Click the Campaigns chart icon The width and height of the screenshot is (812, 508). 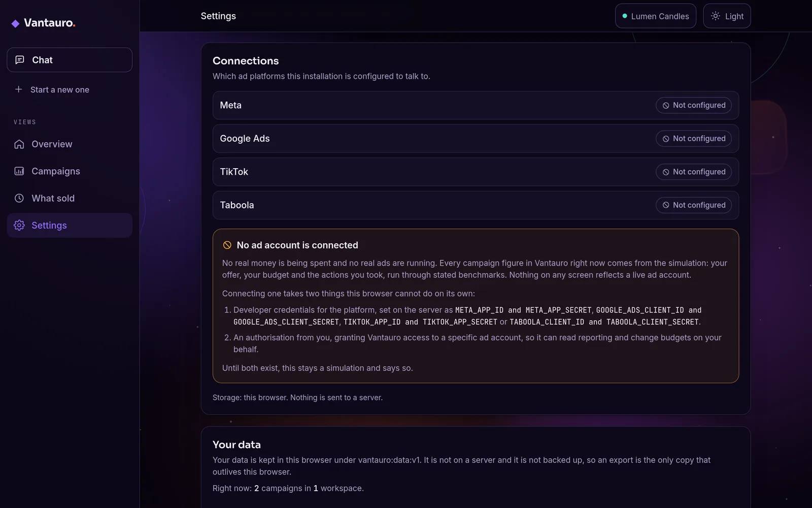[x=19, y=171]
